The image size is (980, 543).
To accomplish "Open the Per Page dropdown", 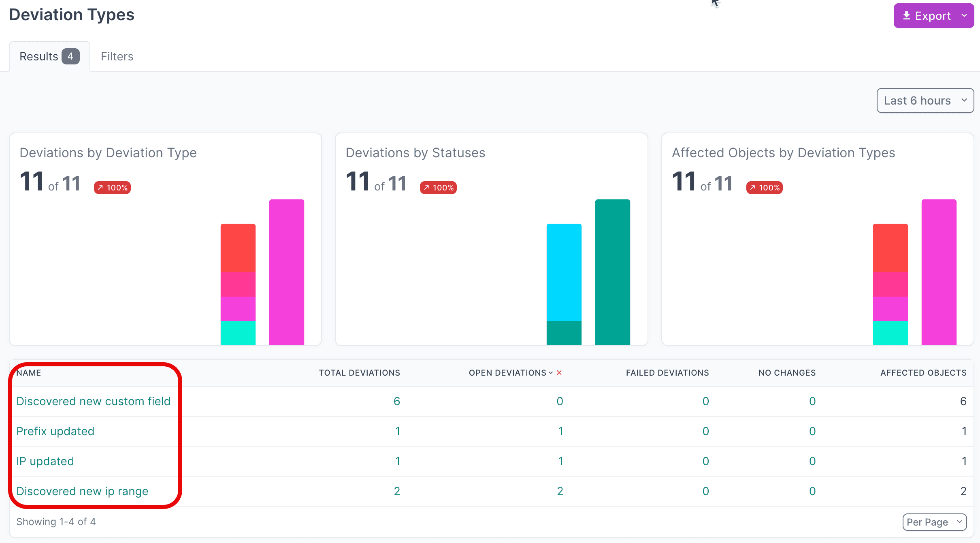I will pyautogui.click(x=934, y=522).
